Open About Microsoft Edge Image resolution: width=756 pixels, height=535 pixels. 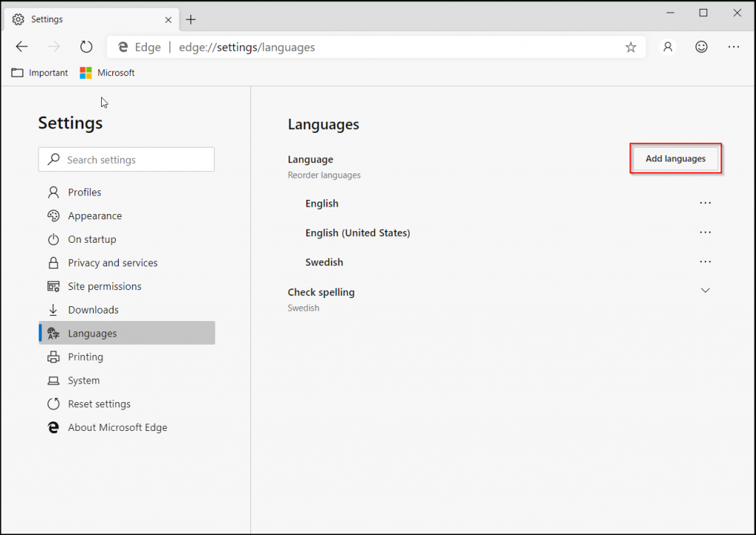tap(116, 427)
